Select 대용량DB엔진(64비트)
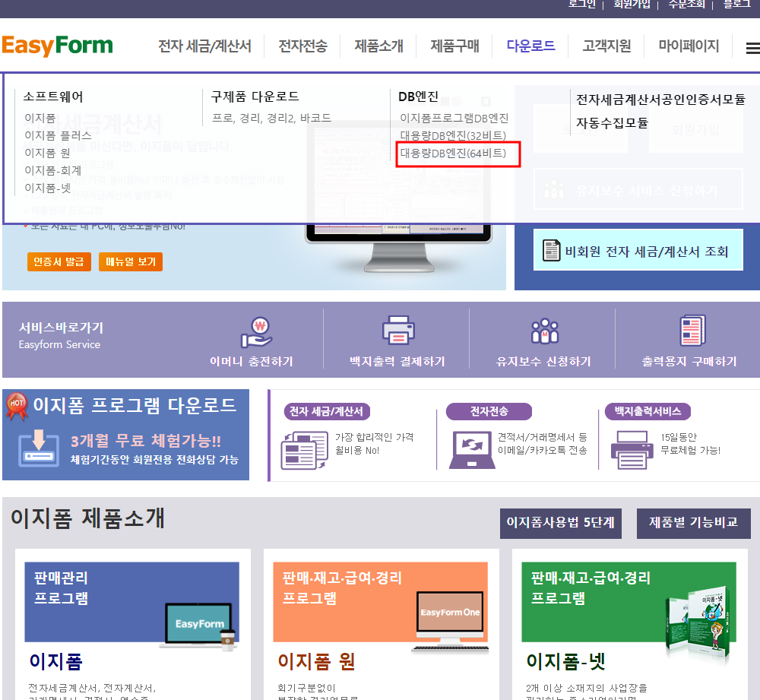Screen dimensions: 760x700 click(x=453, y=154)
